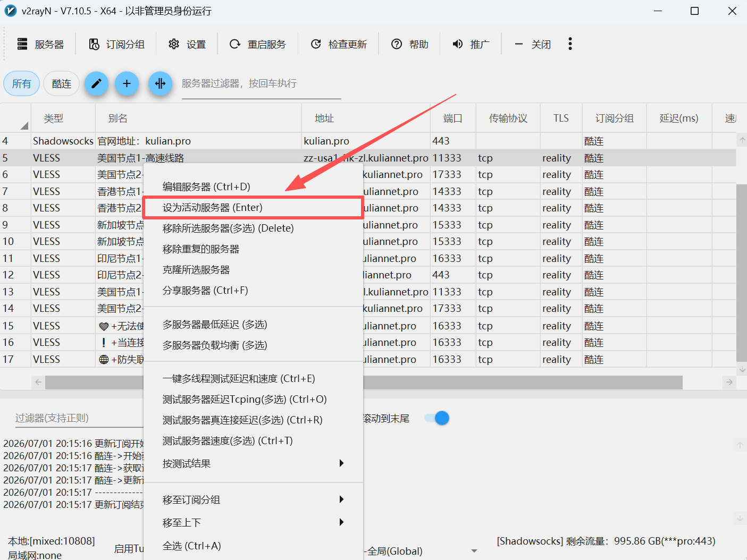Click row number 17 in server list
The height and width of the screenshot is (560, 747).
point(8,359)
